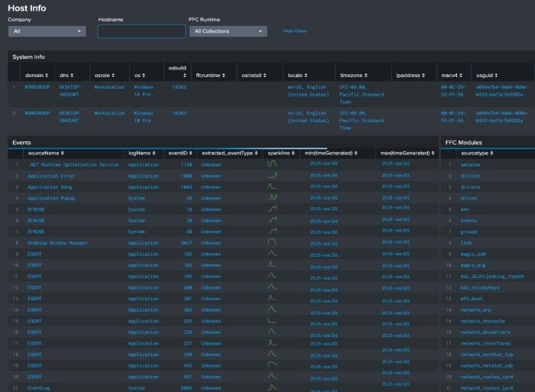Sort System Info by dns column
535x392 pixels.
(66, 76)
